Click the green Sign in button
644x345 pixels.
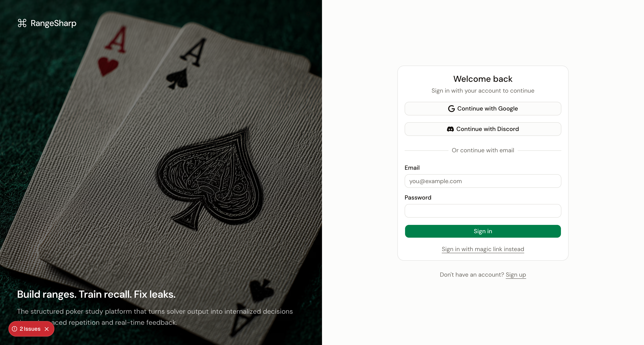pos(483,231)
